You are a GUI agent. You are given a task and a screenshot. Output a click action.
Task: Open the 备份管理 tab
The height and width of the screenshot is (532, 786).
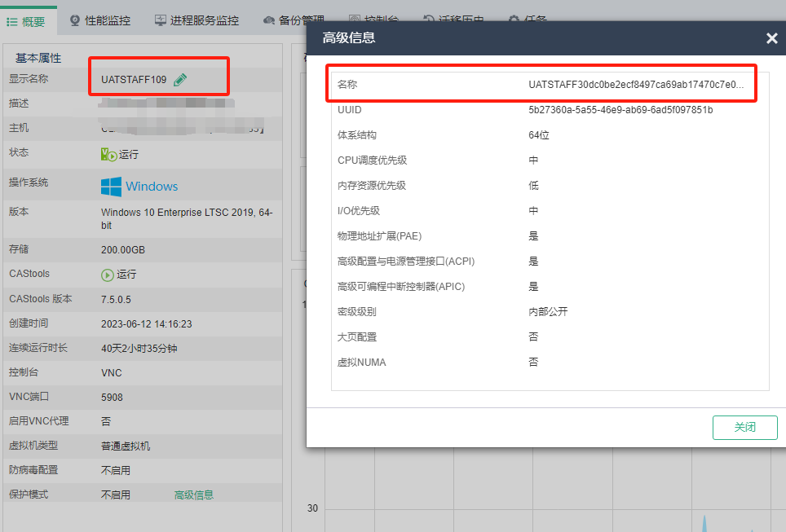pos(294,20)
